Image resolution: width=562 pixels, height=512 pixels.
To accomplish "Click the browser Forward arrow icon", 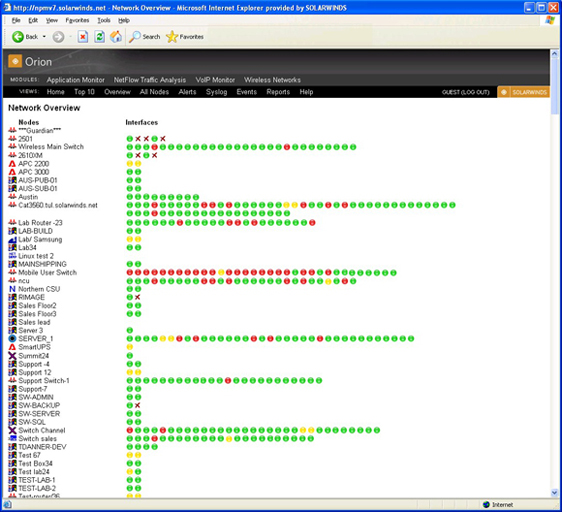I will (58, 37).
